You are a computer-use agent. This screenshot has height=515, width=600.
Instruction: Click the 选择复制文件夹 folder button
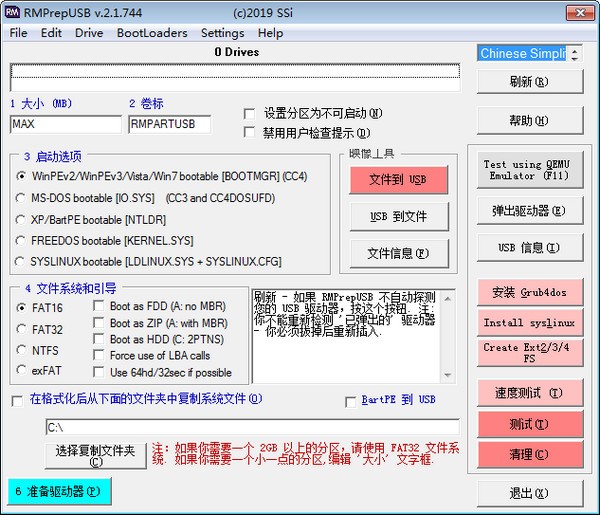[95, 455]
